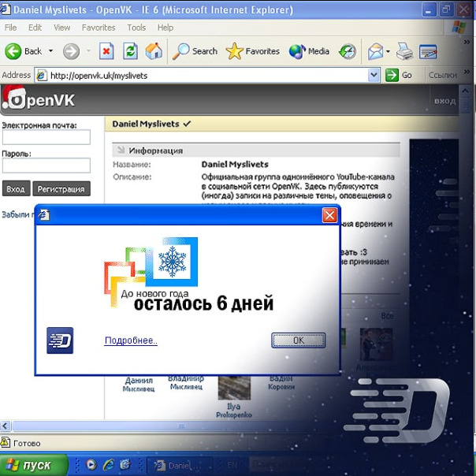Focus the Пароль input field
476x476 pixels.
click(46, 165)
